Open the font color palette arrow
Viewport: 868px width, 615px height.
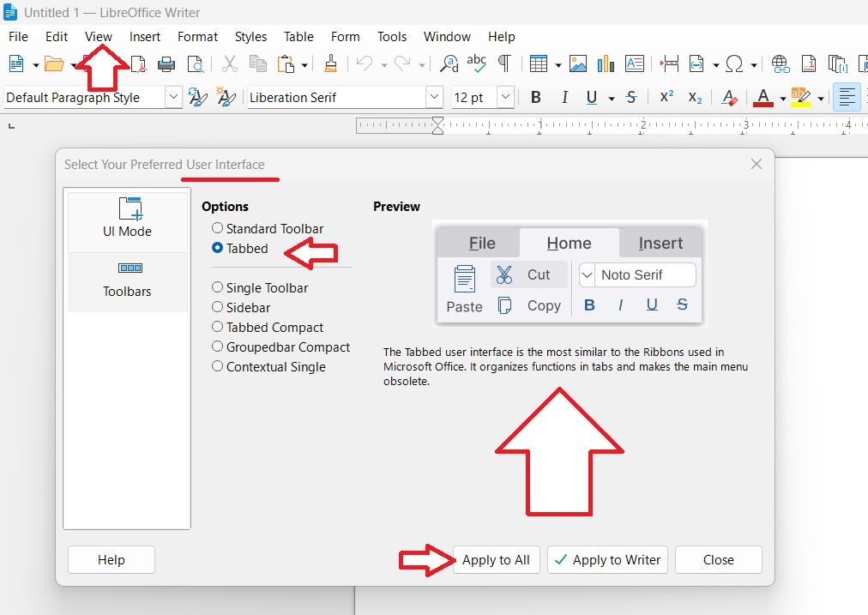783,99
